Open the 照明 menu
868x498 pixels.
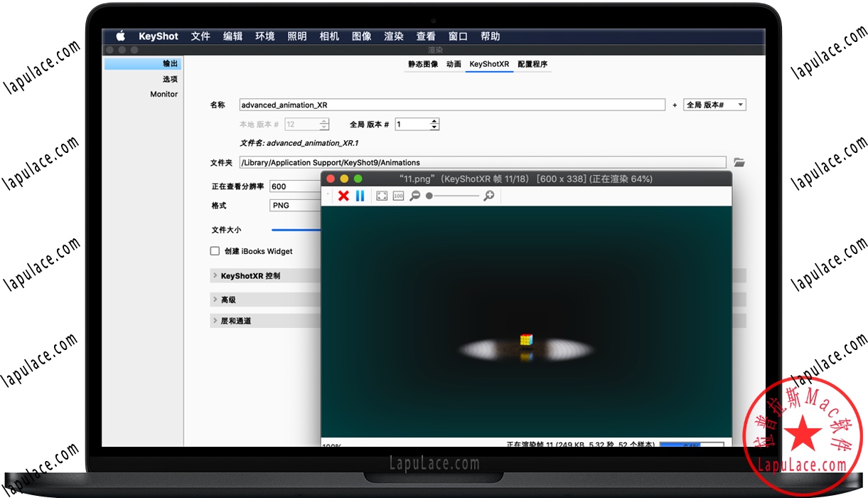(297, 36)
